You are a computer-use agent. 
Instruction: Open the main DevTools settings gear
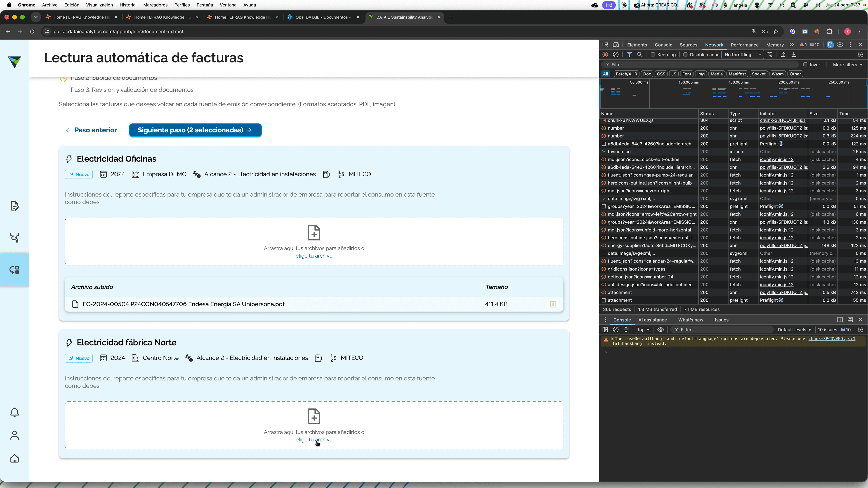pyautogui.click(x=840, y=45)
